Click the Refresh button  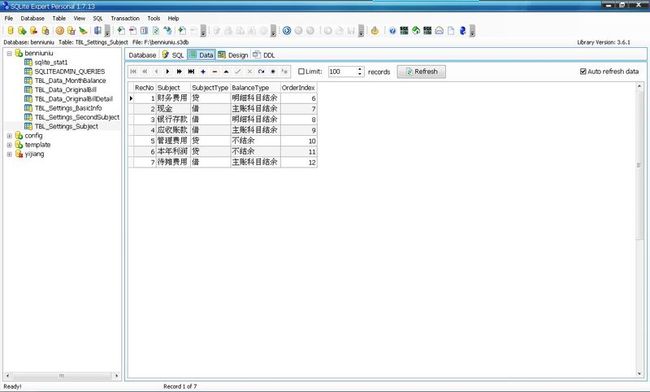point(421,72)
